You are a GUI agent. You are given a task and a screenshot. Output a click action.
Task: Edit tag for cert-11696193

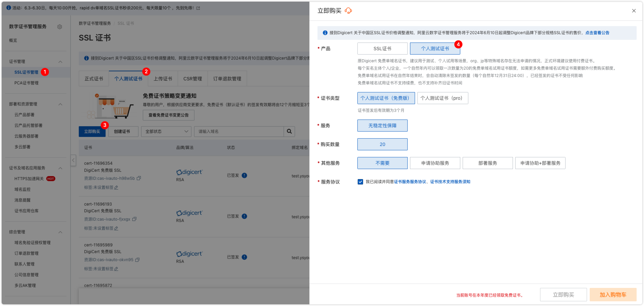click(116, 228)
